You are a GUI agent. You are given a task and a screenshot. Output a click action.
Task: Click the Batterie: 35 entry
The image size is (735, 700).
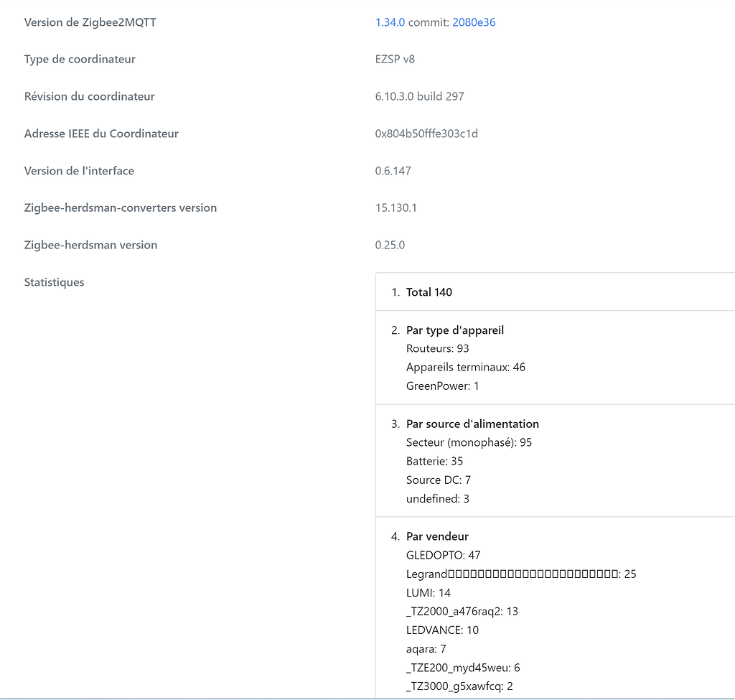pos(434,461)
